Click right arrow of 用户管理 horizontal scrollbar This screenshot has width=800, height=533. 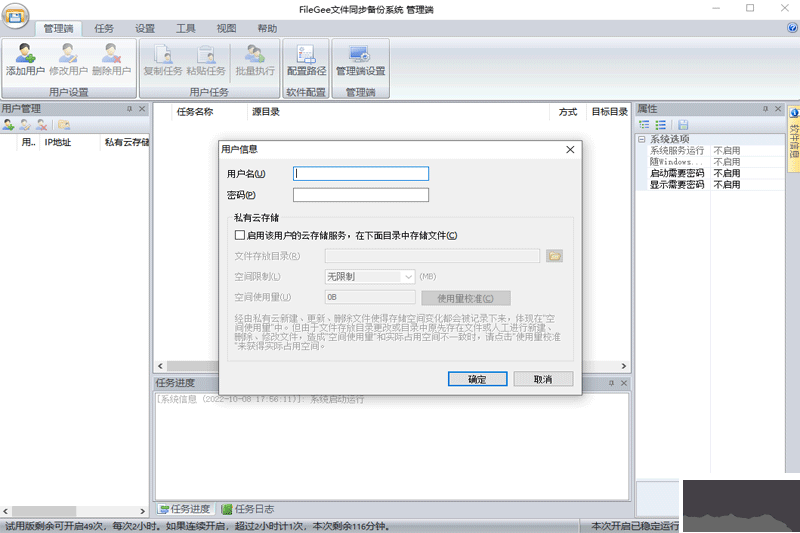tap(142, 511)
